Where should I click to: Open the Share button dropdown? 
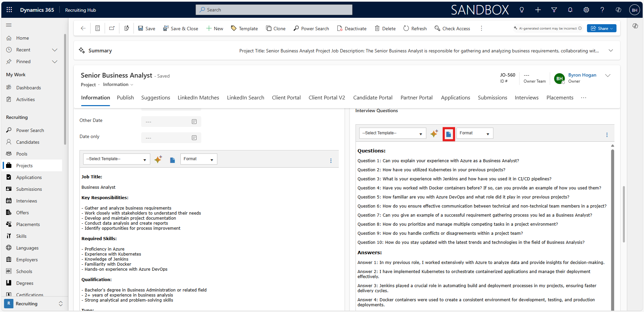(x=602, y=29)
